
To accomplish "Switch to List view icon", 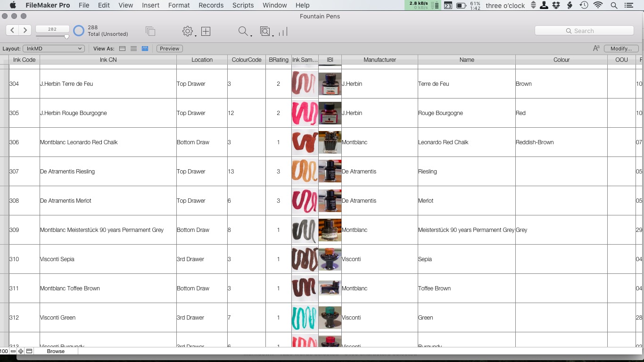I will [x=133, y=49].
